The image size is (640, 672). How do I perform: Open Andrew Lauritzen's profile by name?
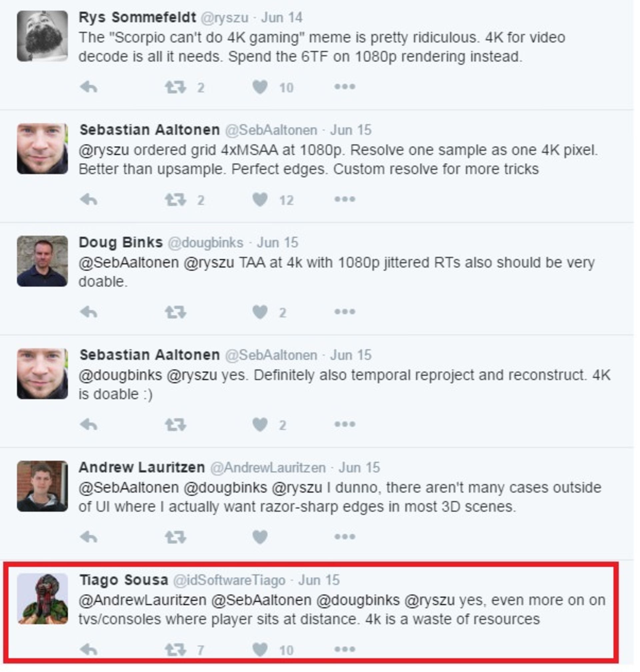click(x=142, y=468)
